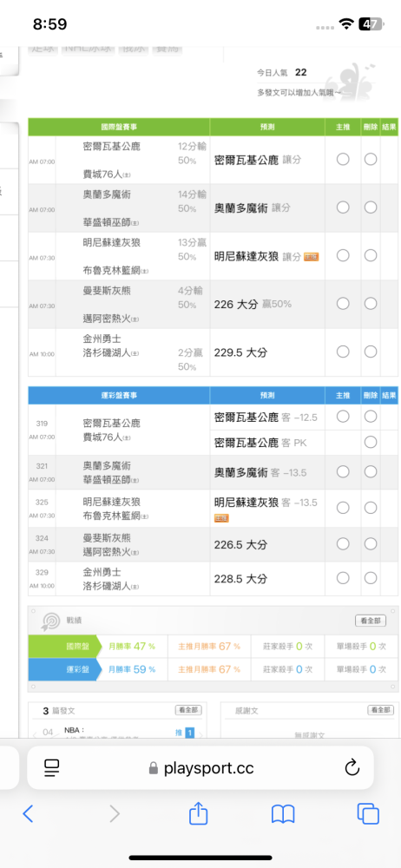Open Safari share sheet icon
The height and width of the screenshot is (868, 401).
point(198,812)
